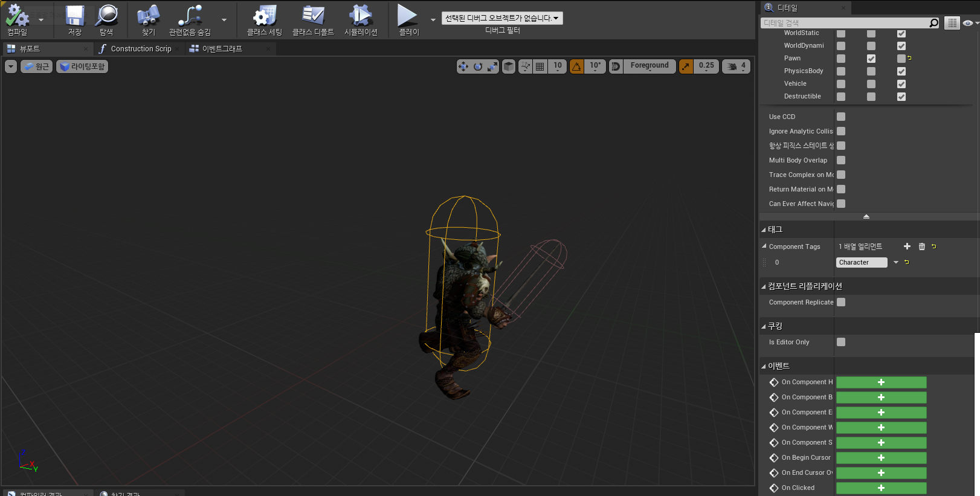Collapse the Component Tags array
The image size is (980, 496).
tap(764, 246)
